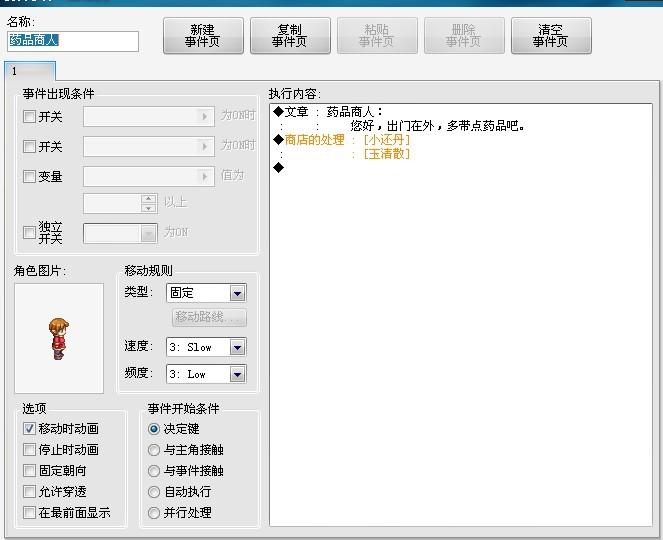This screenshot has height=540, width=663.
Task: Check the 允许穿透 option
Action: [29, 491]
